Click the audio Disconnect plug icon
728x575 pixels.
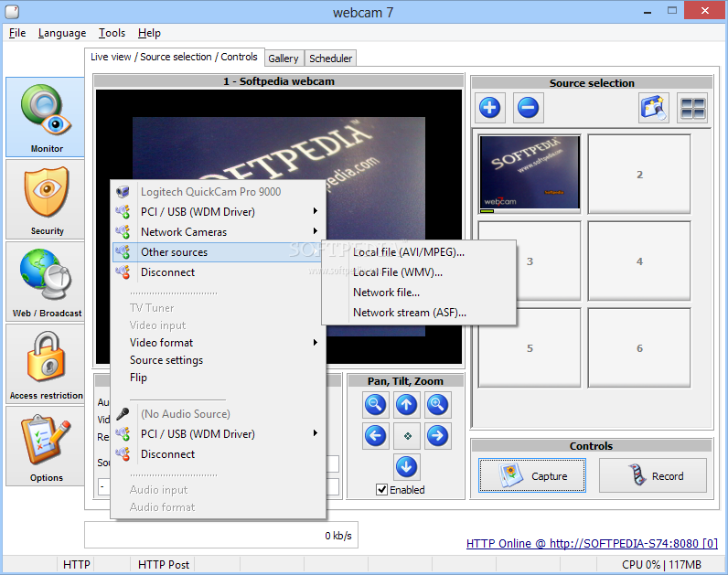coord(123,453)
